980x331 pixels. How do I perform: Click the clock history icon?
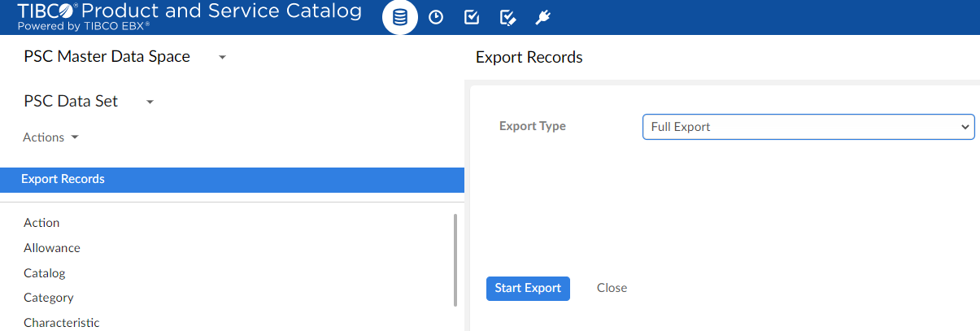436,17
